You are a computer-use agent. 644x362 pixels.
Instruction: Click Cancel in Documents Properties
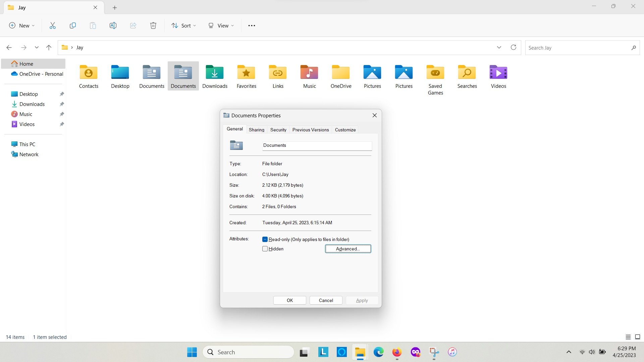coord(326,300)
